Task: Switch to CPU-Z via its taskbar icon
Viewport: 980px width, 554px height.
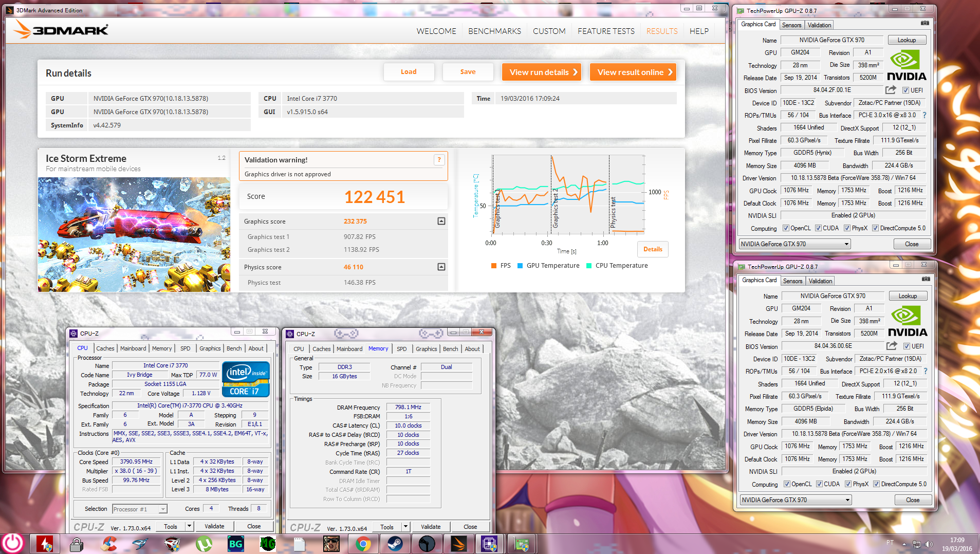Action: (489, 543)
